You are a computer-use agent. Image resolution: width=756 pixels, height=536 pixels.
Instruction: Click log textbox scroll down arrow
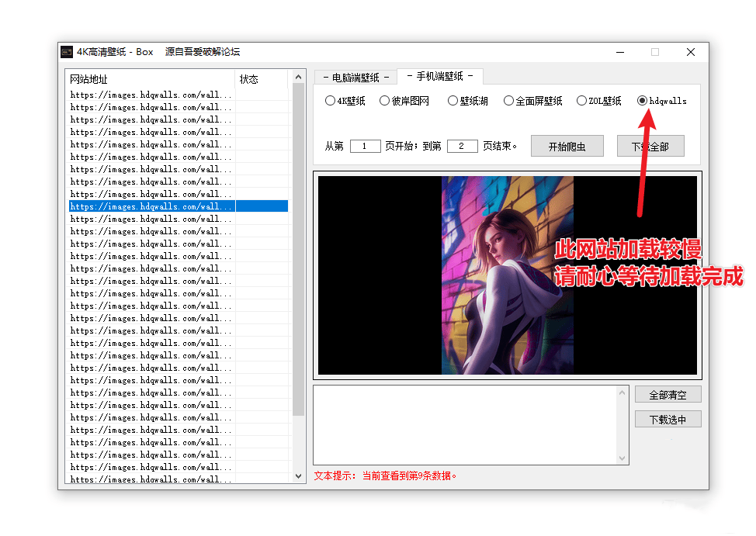click(622, 458)
